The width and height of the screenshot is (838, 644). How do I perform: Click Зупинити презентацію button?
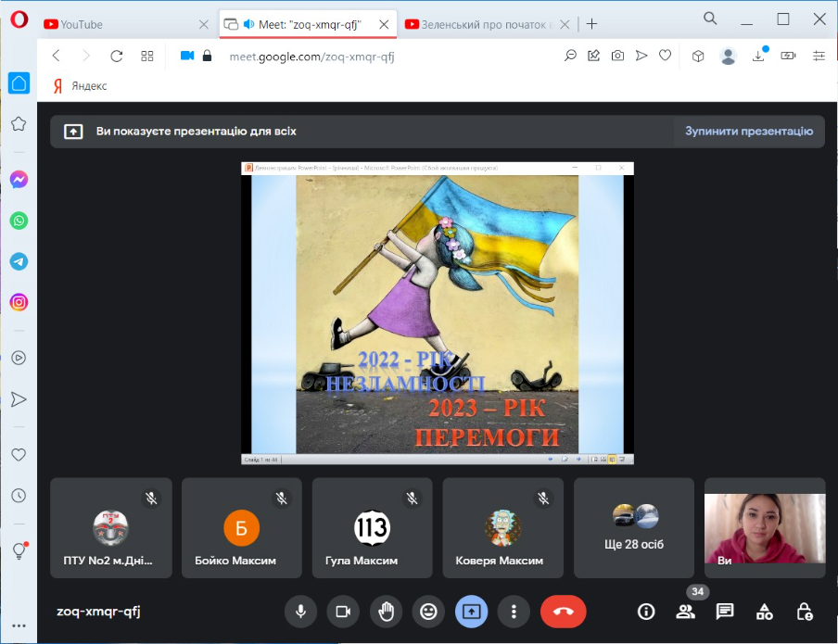point(749,132)
